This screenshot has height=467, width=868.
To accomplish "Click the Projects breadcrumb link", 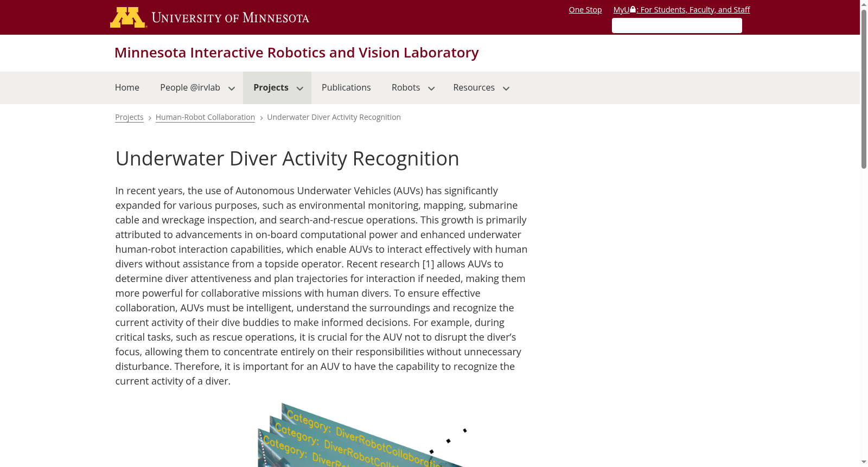I will coord(129,117).
